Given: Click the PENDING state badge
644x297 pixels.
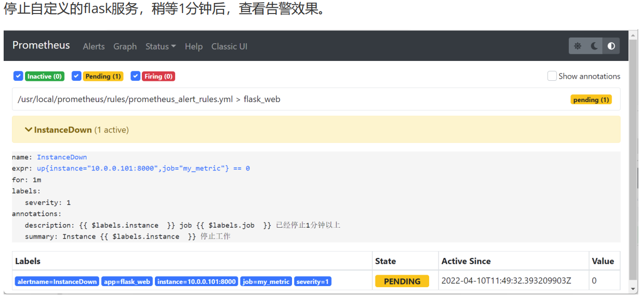Looking at the screenshot, I should click(402, 281).
